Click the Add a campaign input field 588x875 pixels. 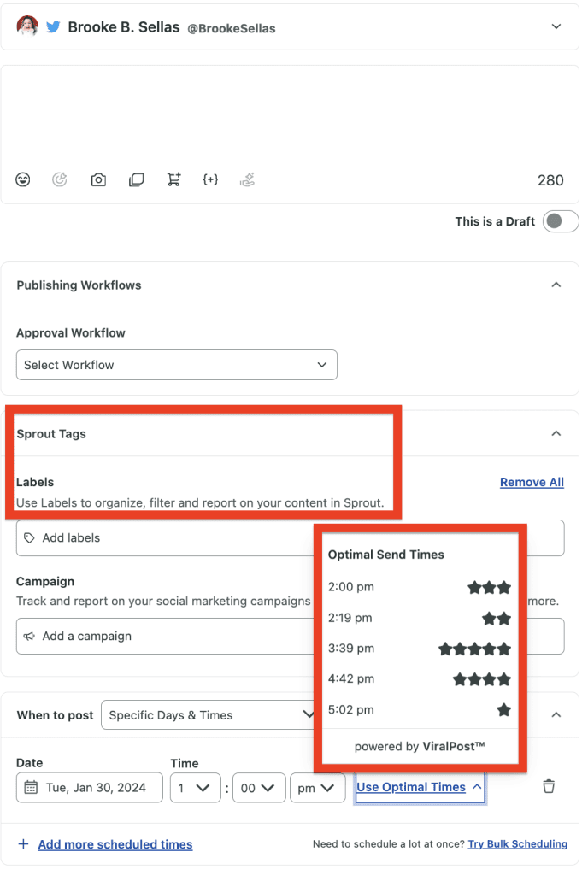290,636
